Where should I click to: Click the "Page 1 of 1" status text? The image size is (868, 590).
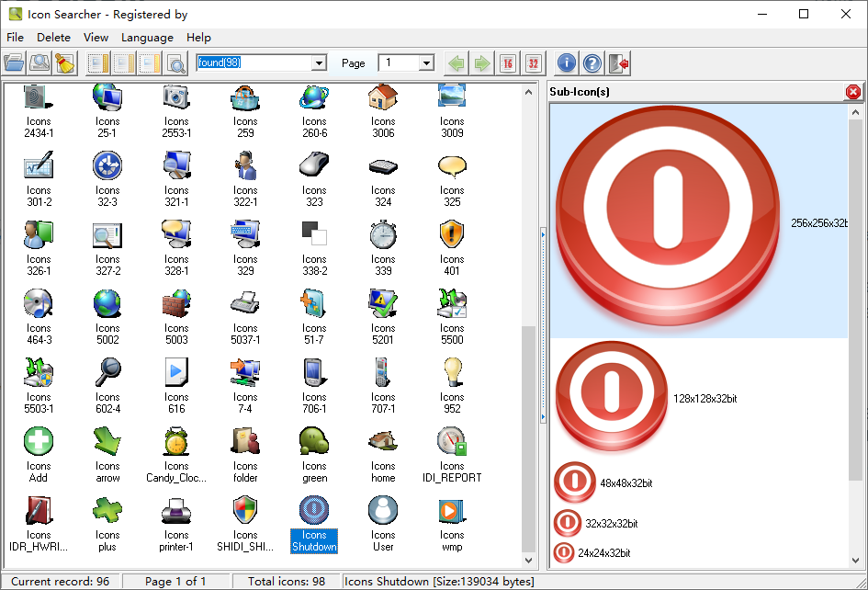pyautogui.click(x=175, y=581)
